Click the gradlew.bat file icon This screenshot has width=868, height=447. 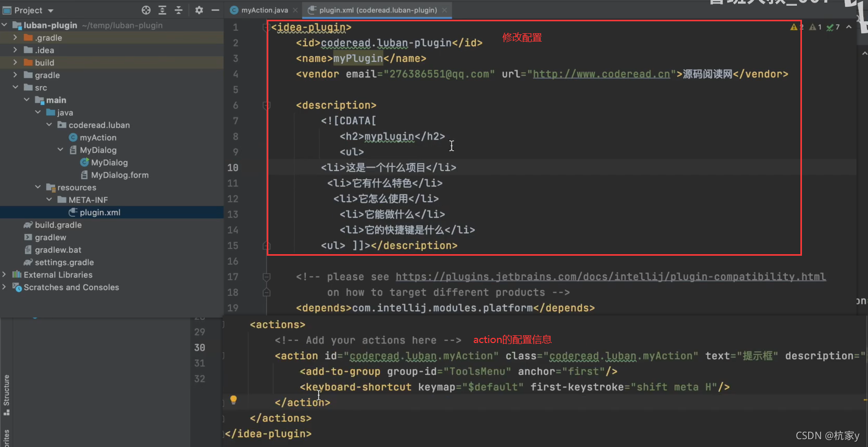[x=28, y=250]
